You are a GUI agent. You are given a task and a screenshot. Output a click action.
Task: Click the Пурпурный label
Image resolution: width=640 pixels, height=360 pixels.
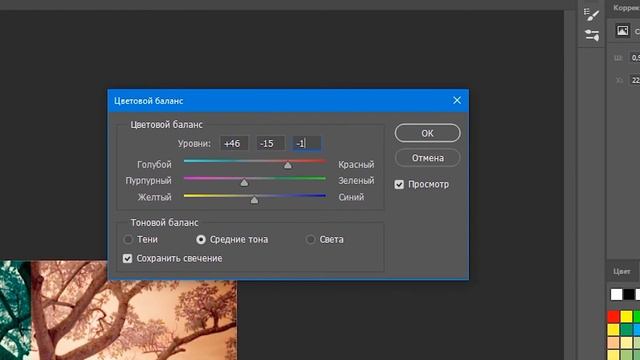pyautogui.click(x=149, y=180)
